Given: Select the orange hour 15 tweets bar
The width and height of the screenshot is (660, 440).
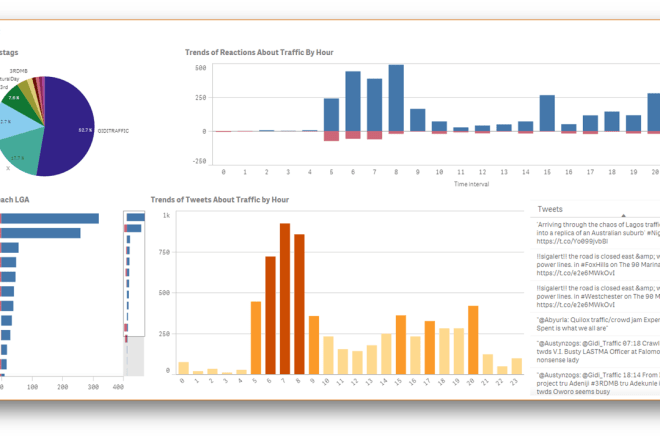Looking at the screenshot, I should click(x=401, y=345).
